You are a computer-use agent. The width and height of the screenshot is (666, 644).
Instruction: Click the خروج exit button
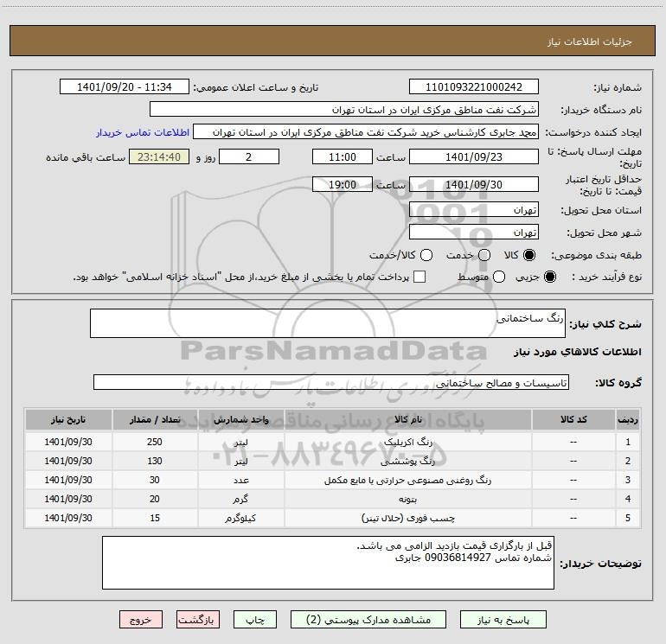[141, 620]
